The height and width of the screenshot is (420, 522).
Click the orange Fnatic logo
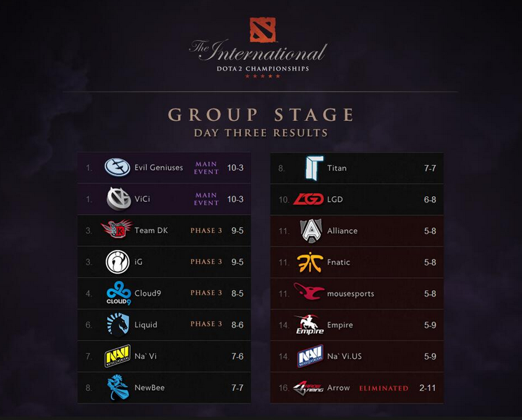(x=310, y=263)
